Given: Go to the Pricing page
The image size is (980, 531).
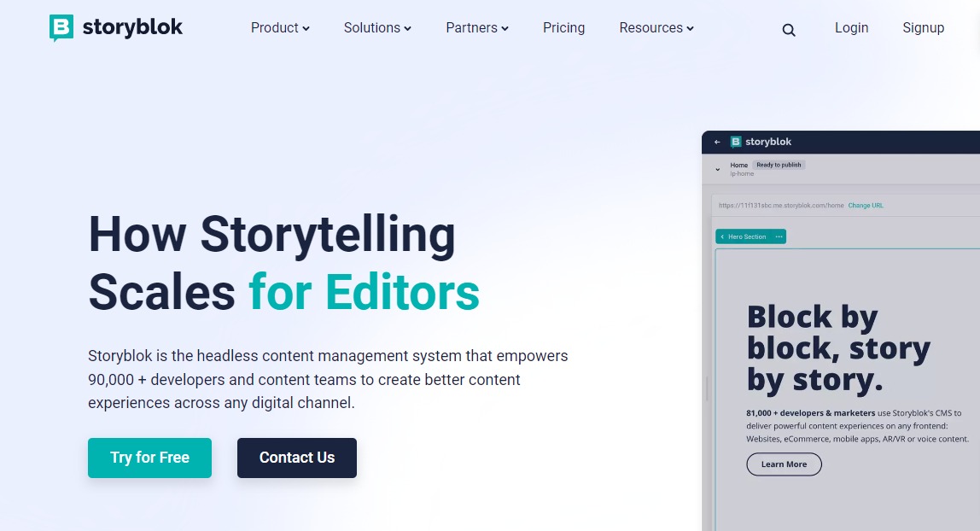Looking at the screenshot, I should click(x=563, y=28).
